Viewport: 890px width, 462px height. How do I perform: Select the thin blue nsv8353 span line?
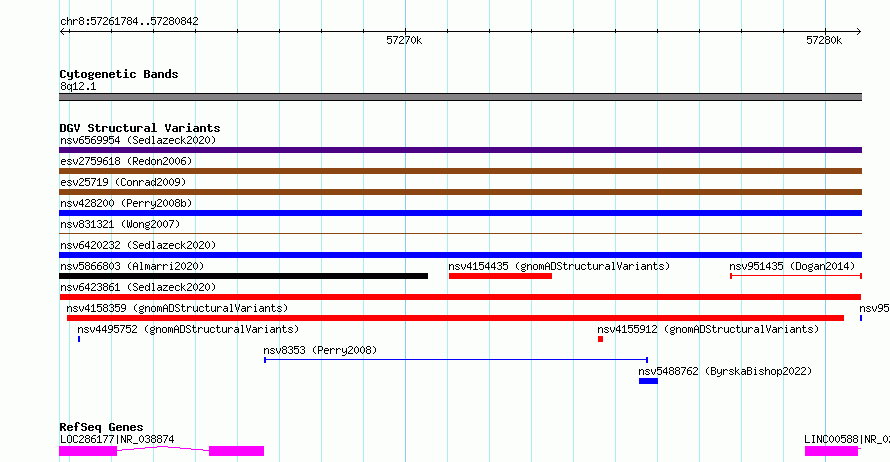pyautogui.click(x=456, y=360)
